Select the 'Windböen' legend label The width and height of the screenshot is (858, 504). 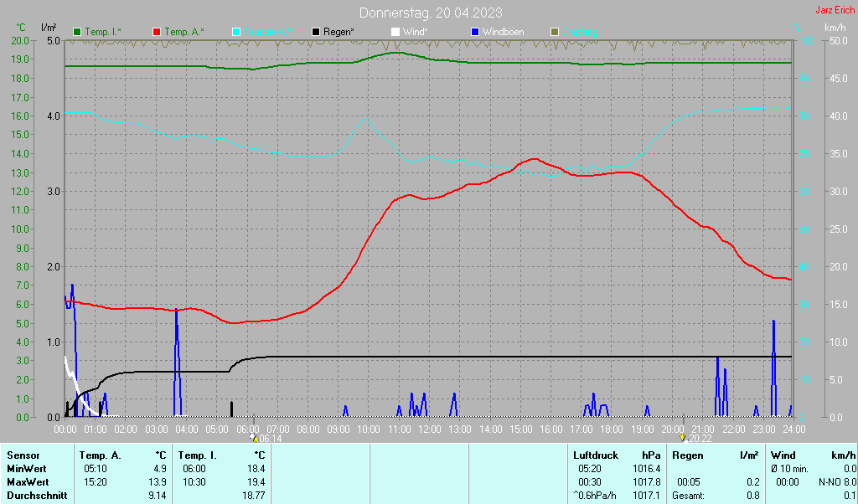coord(503,33)
